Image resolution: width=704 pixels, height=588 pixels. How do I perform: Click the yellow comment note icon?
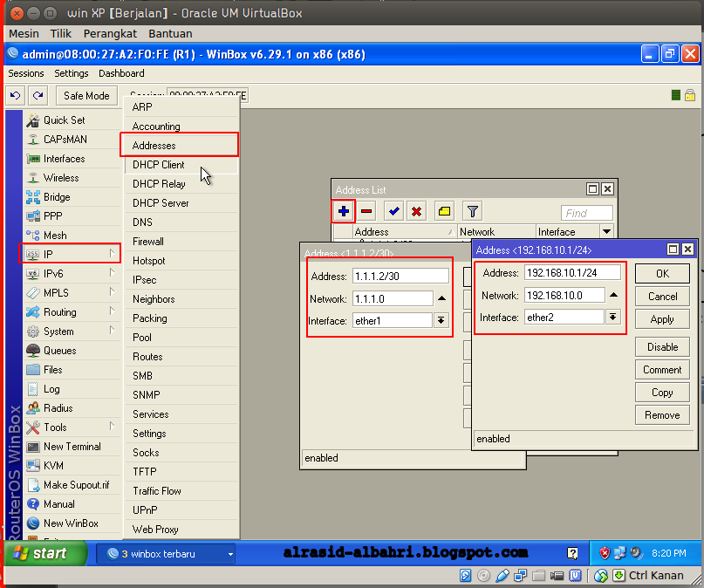(x=445, y=211)
